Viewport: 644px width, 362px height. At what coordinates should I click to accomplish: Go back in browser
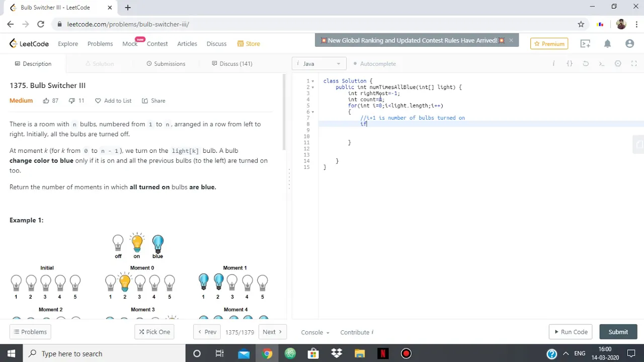pyautogui.click(x=11, y=24)
